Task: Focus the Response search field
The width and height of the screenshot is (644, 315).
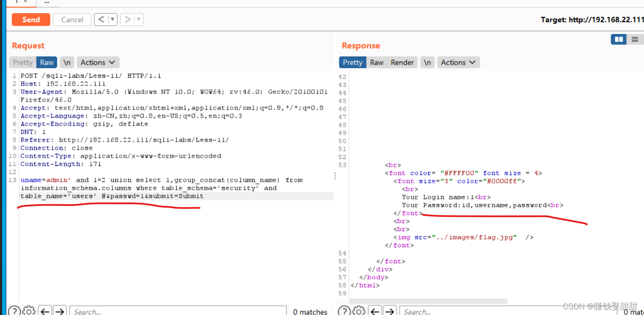Action: tap(508, 311)
